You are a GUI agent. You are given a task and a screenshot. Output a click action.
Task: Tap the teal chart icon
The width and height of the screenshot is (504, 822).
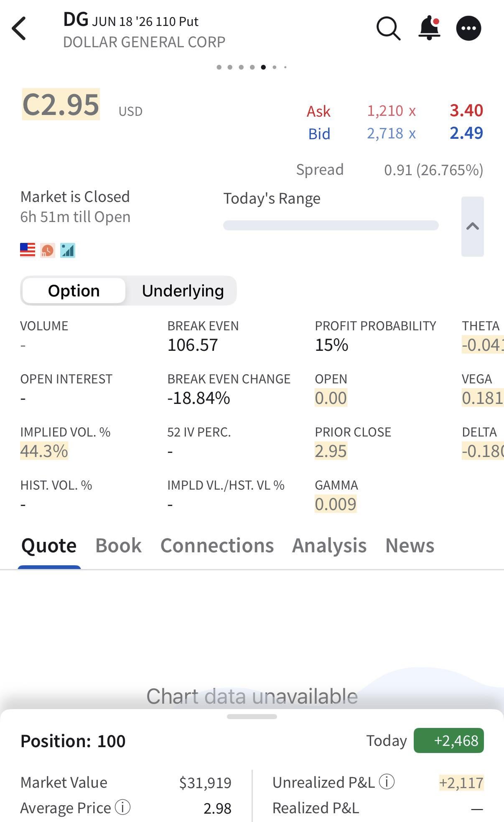coord(68,250)
